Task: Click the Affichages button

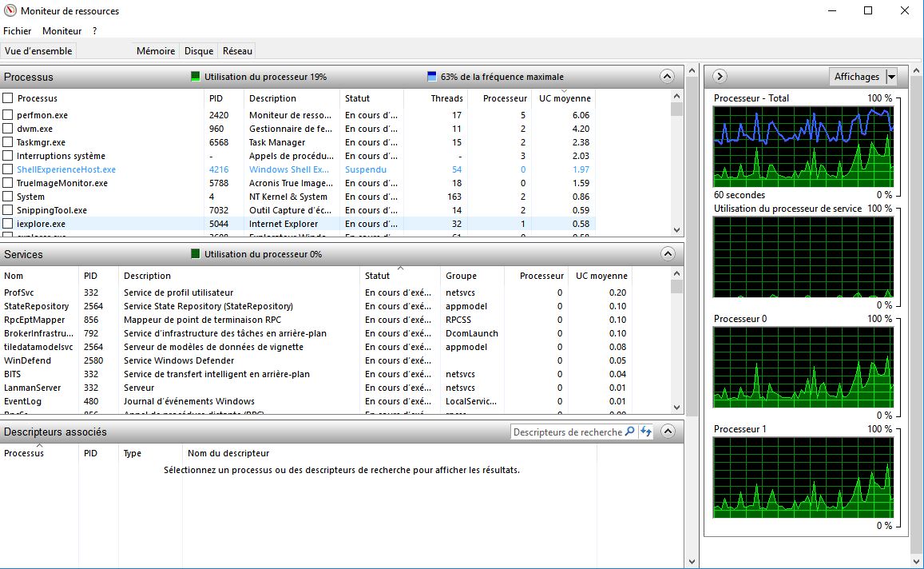Action: [856, 77]
